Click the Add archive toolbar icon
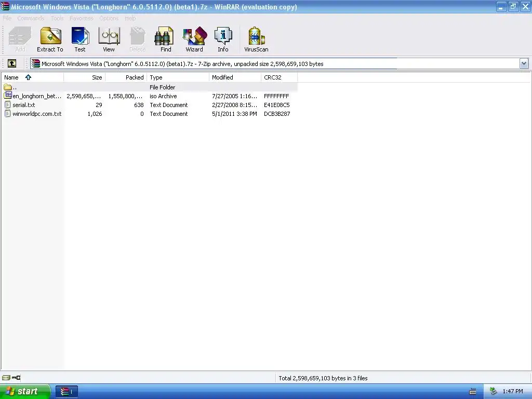Image resolution: width=532 pixels, height=399 pixels. point(20,39)
